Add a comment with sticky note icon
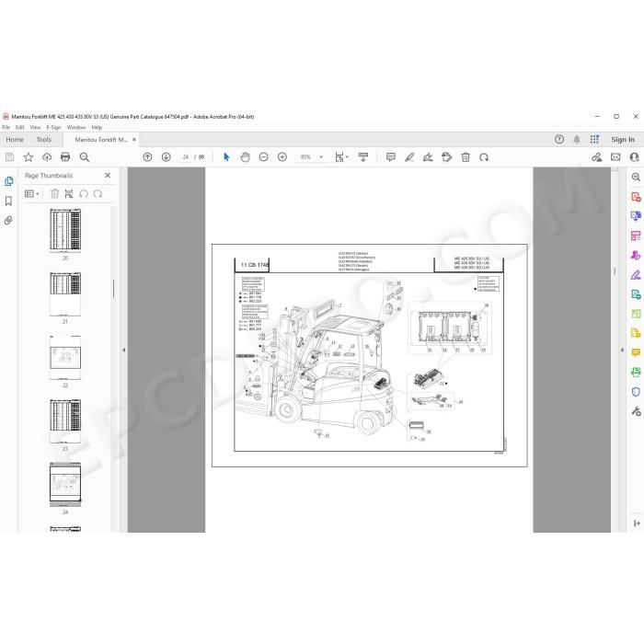 tap(391, 157)
